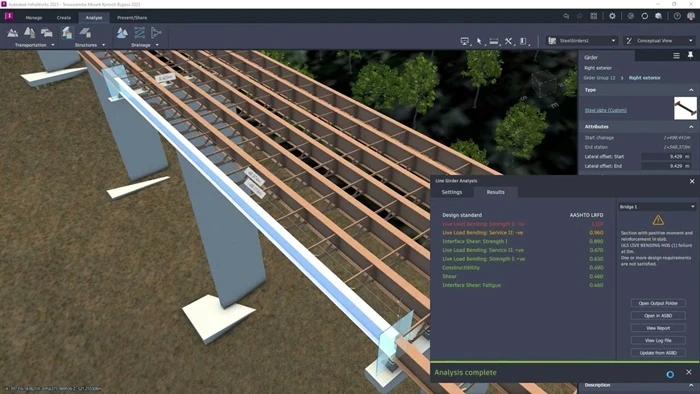Image resolution: width=700 pixels, height=394 pixels.
Task: Click the first Transportation analysis icon
Action: click(12, 33)
